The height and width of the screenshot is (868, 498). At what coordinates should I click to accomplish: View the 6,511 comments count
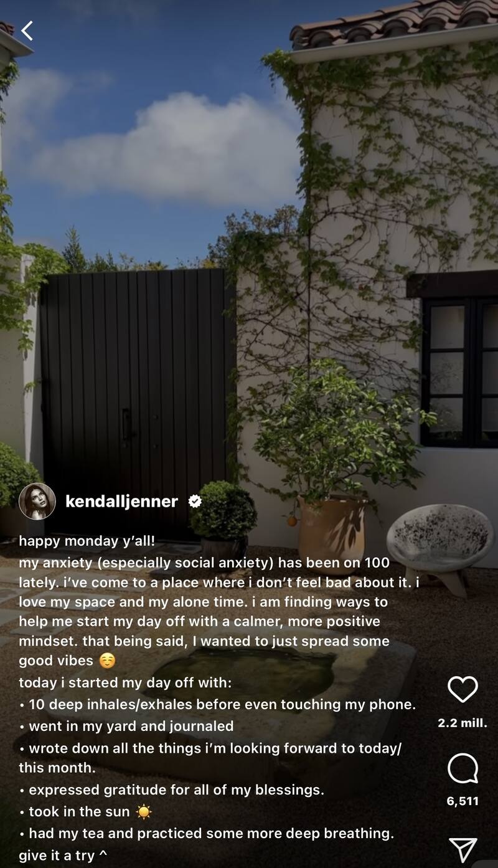(463, 801)
